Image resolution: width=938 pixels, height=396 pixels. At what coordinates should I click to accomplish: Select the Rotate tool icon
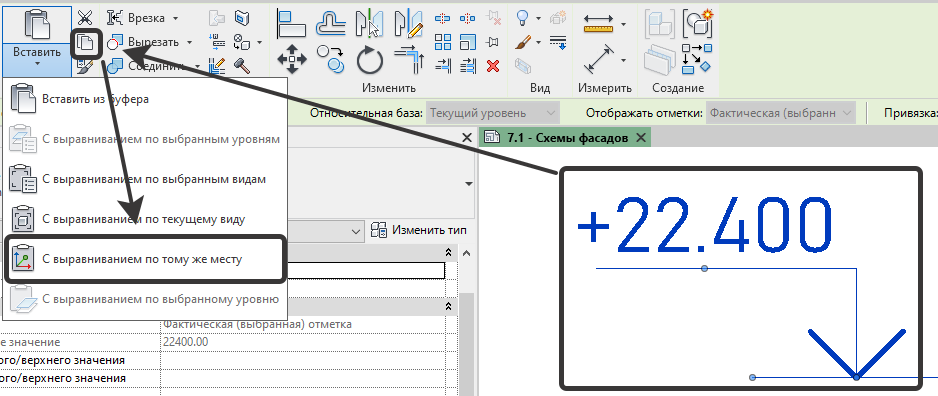[x=374, y=60]
